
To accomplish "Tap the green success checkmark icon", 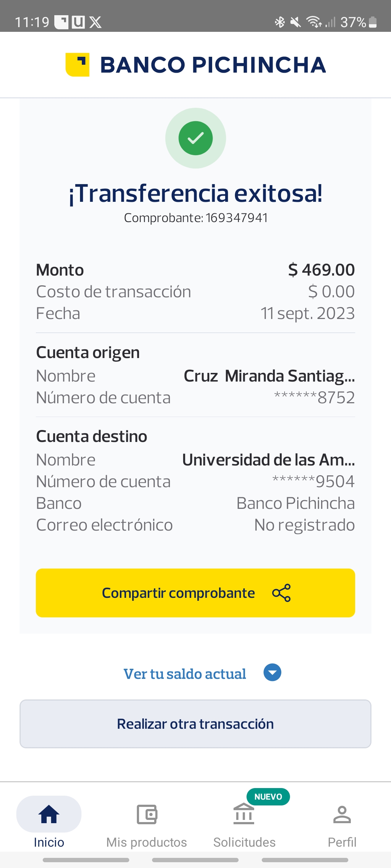I will [195, 138].
